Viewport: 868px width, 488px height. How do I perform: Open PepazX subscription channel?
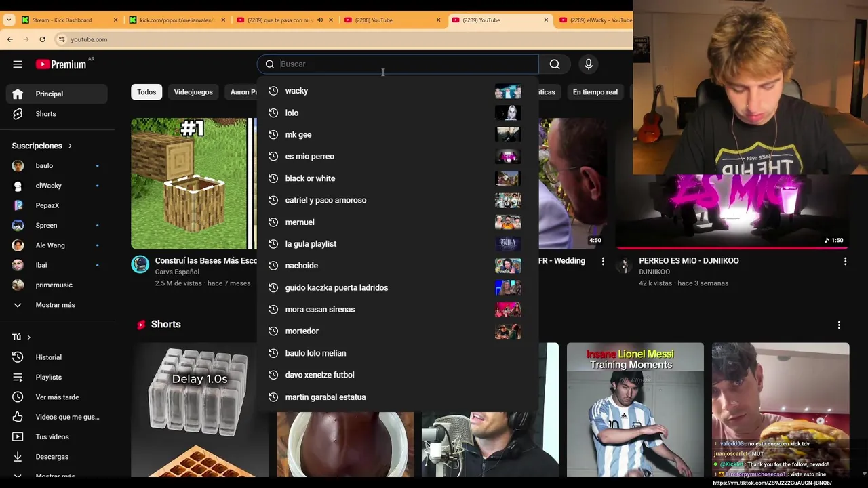click(56, 205)
